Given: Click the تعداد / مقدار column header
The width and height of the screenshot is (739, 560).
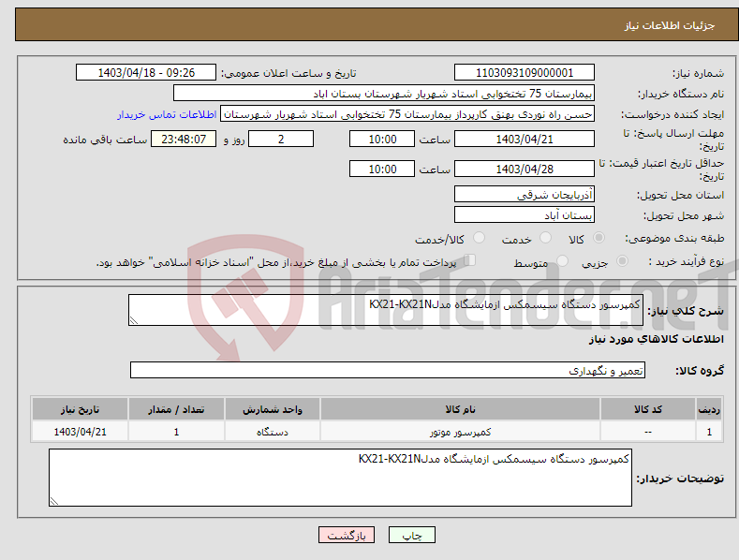Looking at the screenshot, I should click(x=176, y=408).
